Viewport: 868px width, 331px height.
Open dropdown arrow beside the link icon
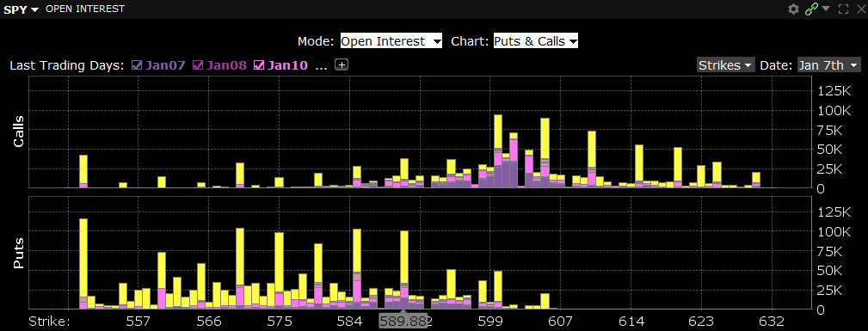826,9
